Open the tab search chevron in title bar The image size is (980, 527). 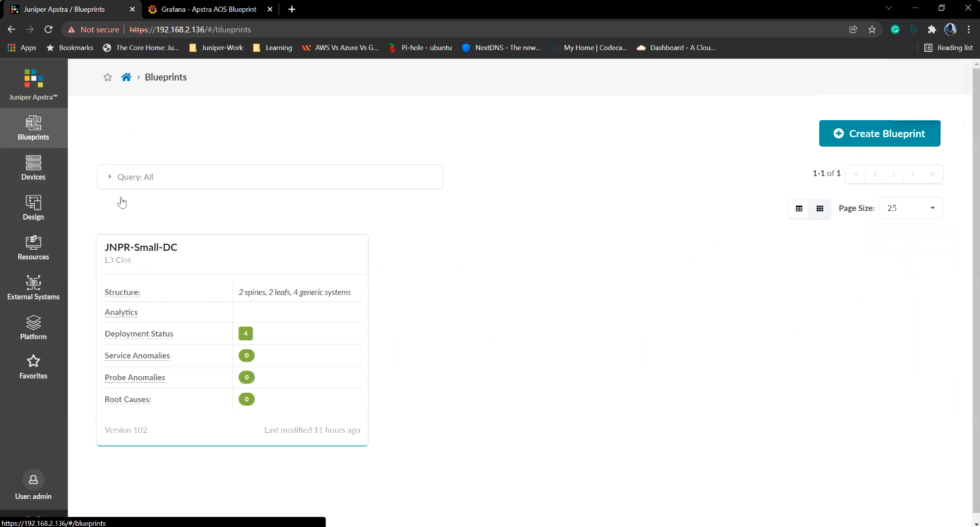889,8
